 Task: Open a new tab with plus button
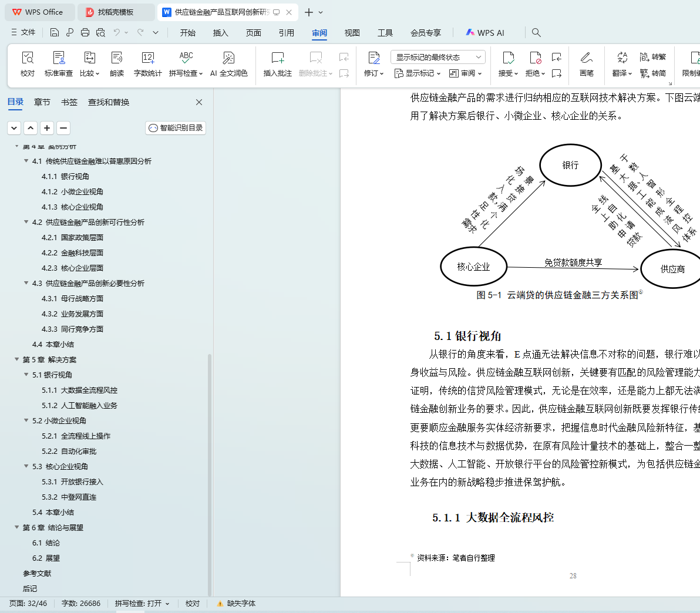tap(308, 12)
